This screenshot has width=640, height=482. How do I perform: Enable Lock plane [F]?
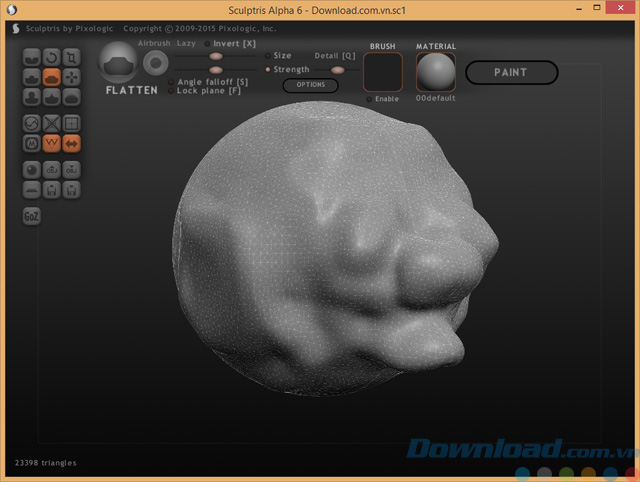[x=205, y=91]
